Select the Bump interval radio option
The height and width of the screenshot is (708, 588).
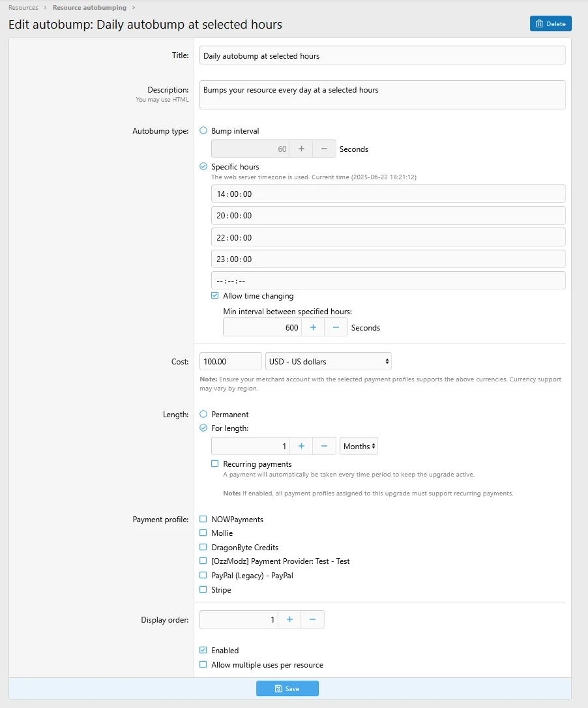[x=203, y=130]
